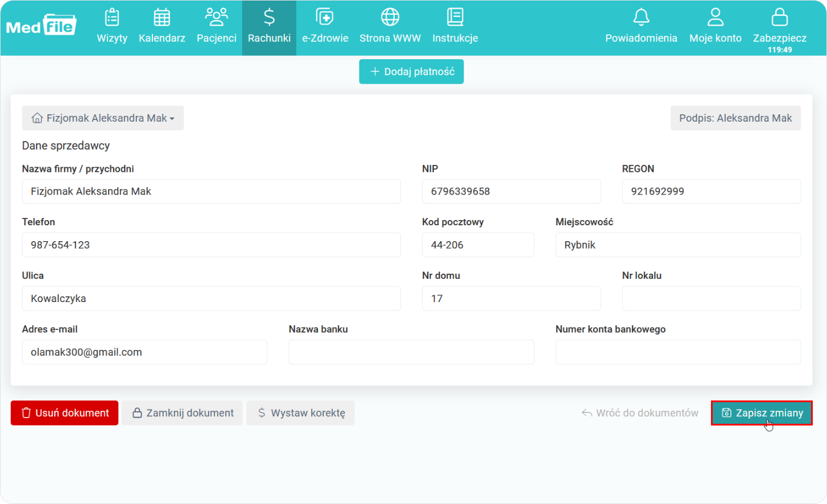The image size is (827, 504).
Task: Follow Wróć do dokumentów link
Action: pos(640,413)
